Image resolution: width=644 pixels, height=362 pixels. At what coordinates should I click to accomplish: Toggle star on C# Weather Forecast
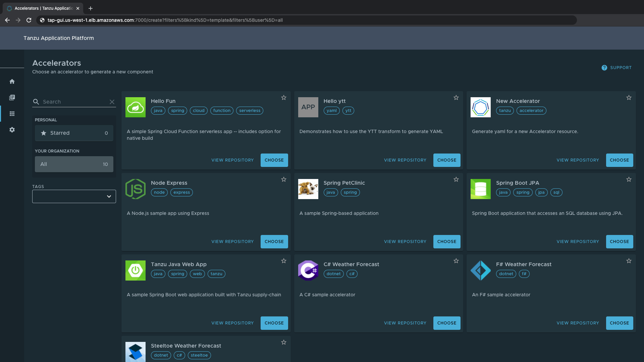coord(456,261)
